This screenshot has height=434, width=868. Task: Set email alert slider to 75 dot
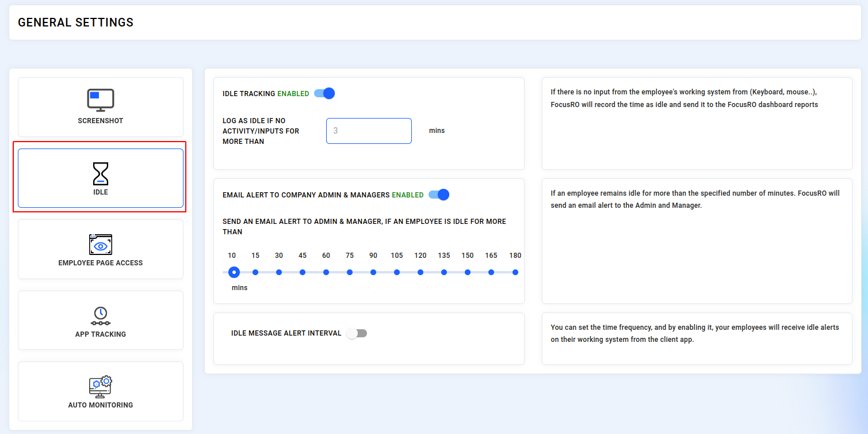[350, 272]
